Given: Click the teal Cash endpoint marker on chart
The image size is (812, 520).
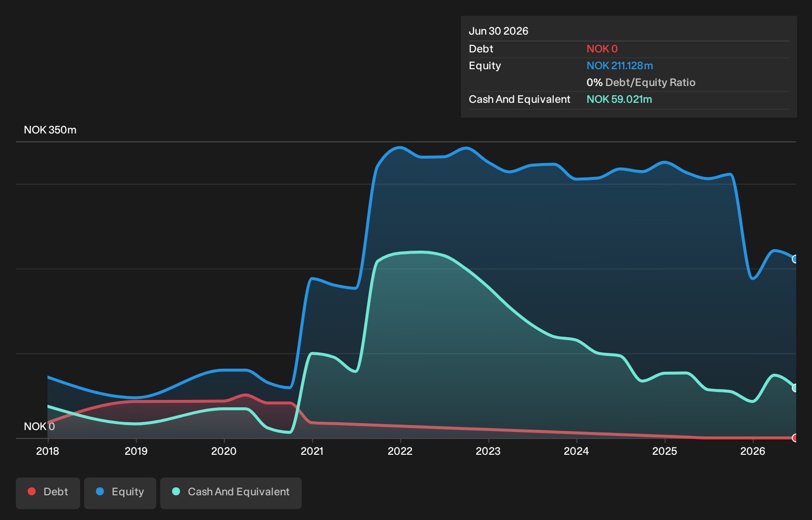Looking at the screenshot, I should [x=795, y=388].
